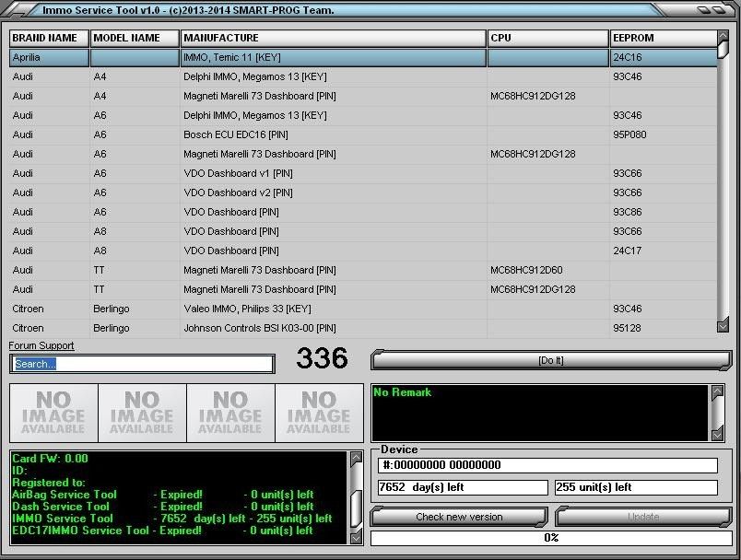Select Audi A4 Delphi IMMO, Megamos 13 row
Image resolution: width=741 pixels, height=560 pixels.
tap(363, 77)
